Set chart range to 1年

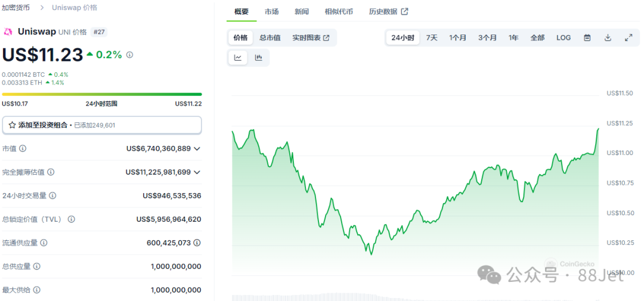[513, 38]
